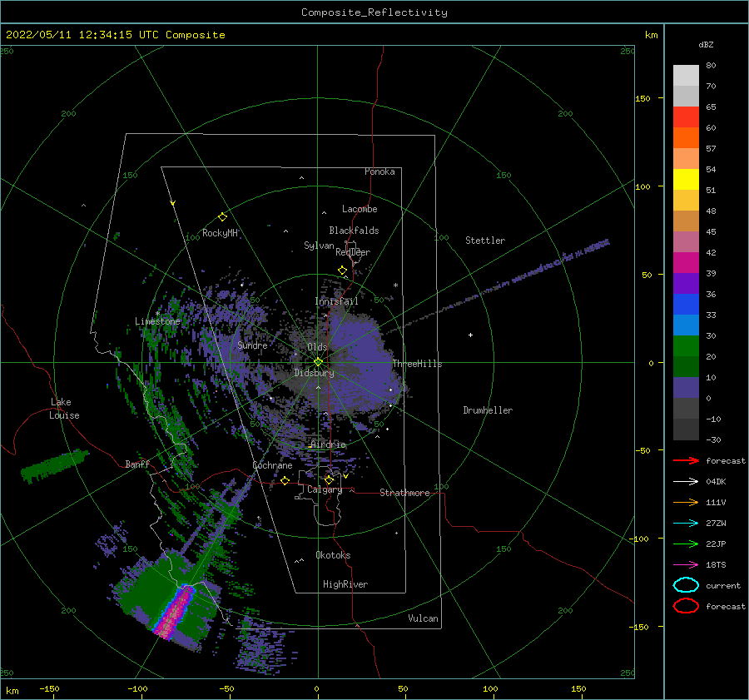Click the Stettler city label

click(x=485, y=241)
